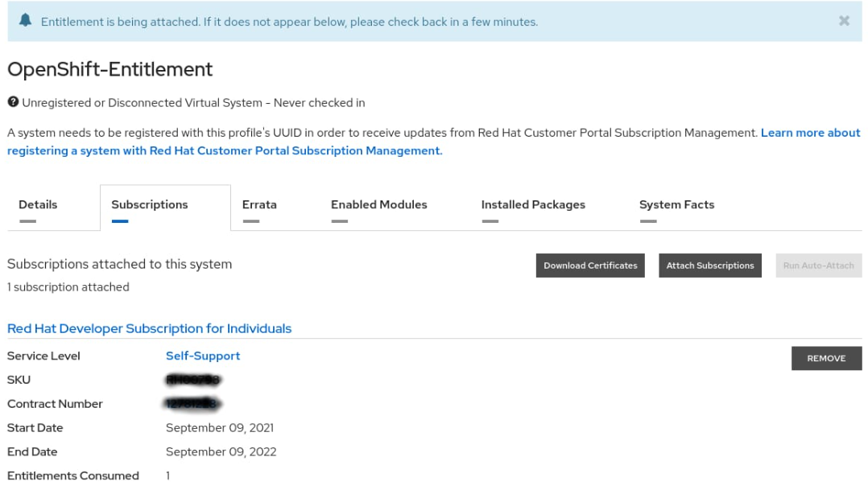Click the OpenShift-Entitlement system heading
The height and width of the screenshot is (490, 868).
(110, 69)
